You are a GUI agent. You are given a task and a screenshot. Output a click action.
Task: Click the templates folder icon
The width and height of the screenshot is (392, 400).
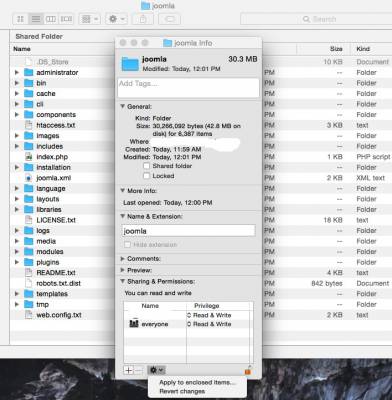29,294
